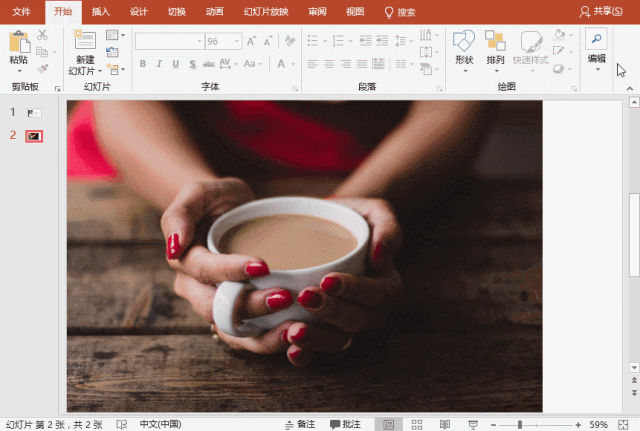Clear all formatting eraser icon

[x=290, y=41]
